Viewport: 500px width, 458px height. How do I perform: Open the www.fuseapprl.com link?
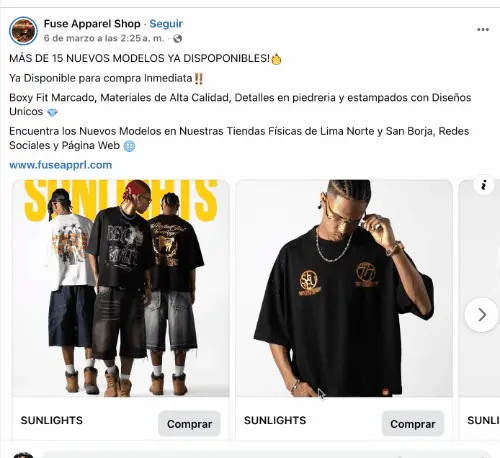point(60,165)
